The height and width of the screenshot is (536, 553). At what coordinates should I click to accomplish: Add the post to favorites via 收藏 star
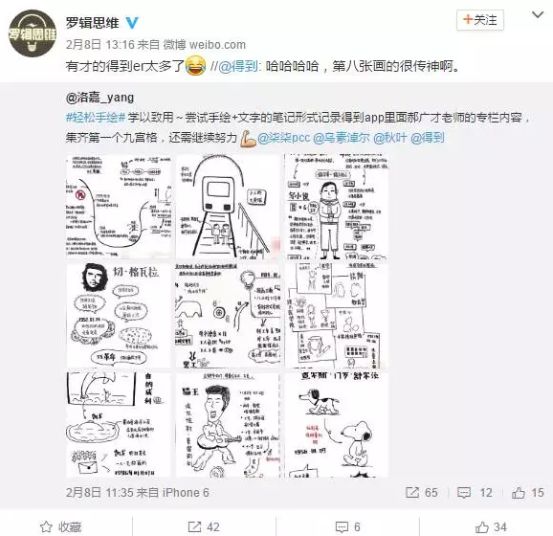tap(46, 527)
